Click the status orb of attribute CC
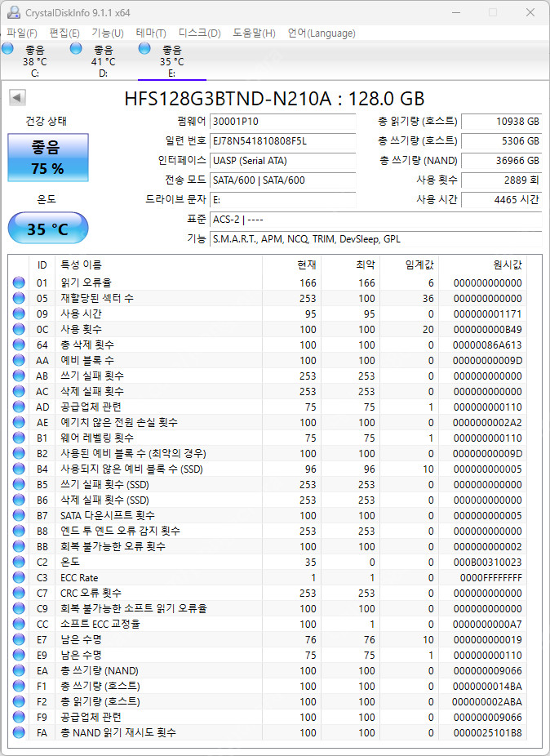The image size is (550, 756). pos(19,624)
